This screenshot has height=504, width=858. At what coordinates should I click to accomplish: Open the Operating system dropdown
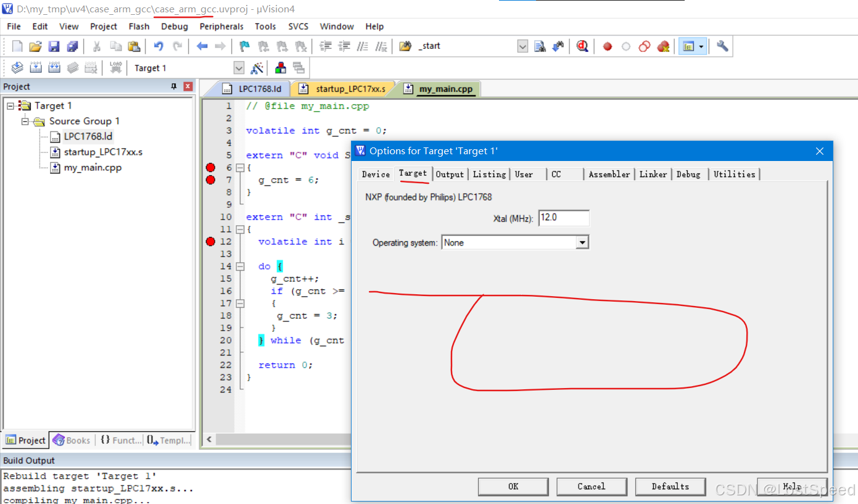[x=582, y=242]
